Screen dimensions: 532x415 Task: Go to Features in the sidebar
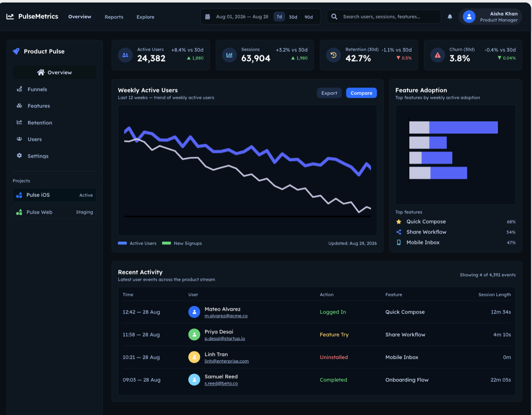[54, 106]
